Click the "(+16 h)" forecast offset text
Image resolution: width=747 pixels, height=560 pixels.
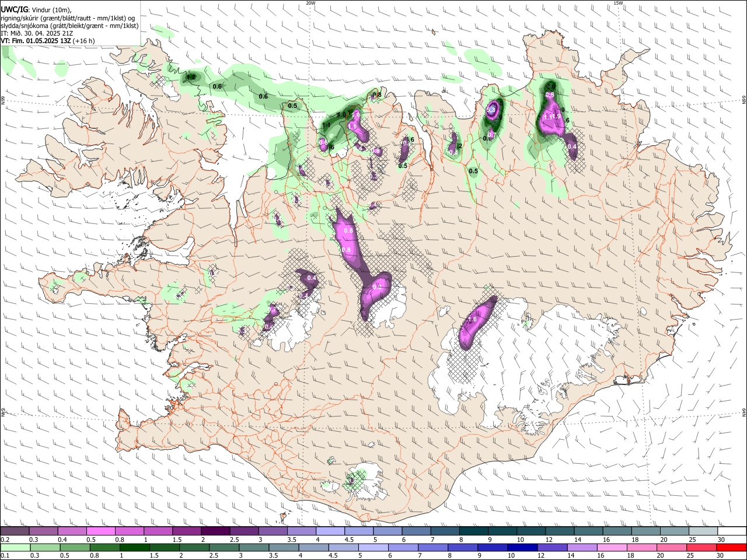click(84, 41)
